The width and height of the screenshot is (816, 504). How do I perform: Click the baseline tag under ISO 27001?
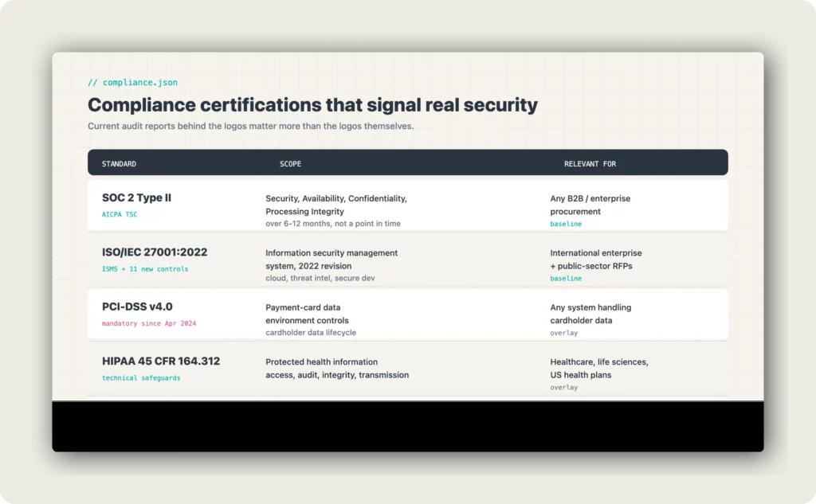(x=566, y=279)
